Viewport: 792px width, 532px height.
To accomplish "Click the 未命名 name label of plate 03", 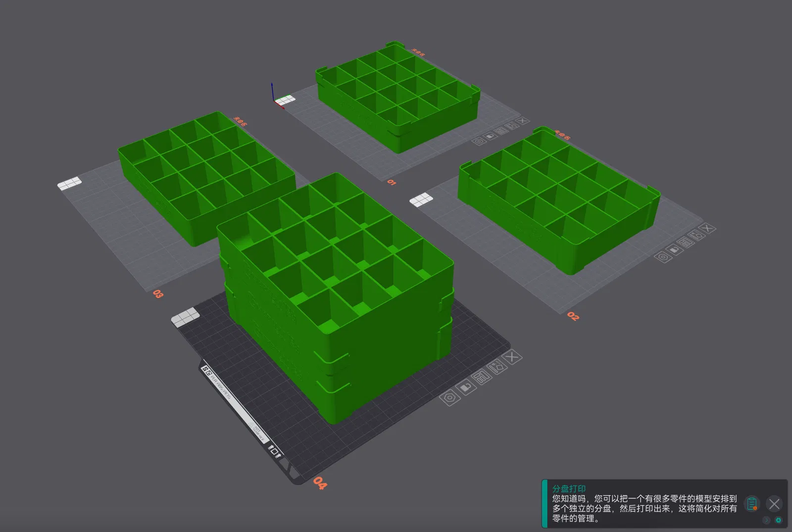I will coord(240,121).
